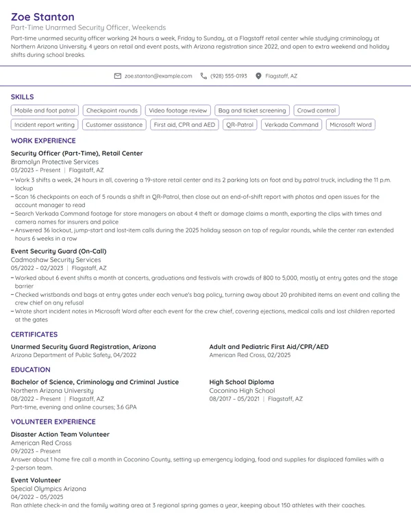
Task: Select the line starting Answer about 1 home fire call
Action: 197,463
